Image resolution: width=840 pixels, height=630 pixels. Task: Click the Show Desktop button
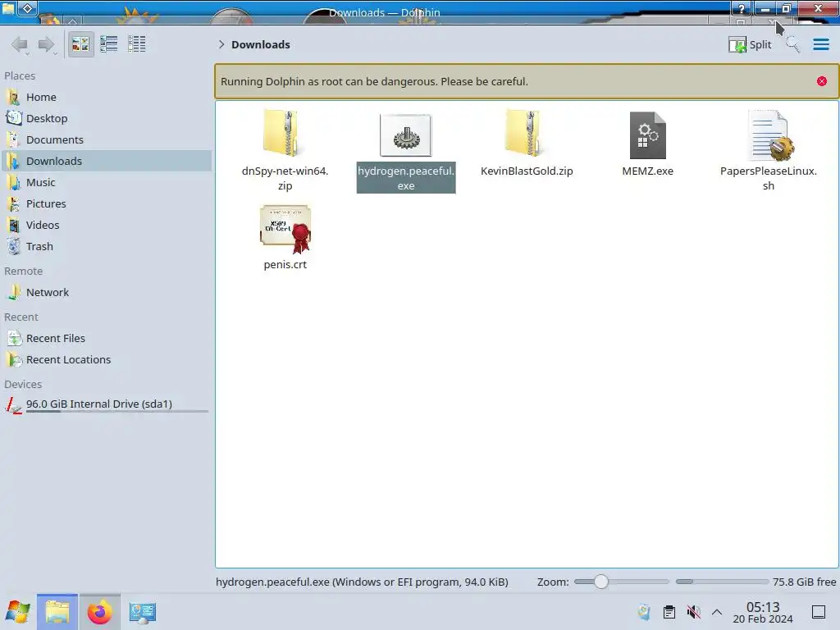819,612
